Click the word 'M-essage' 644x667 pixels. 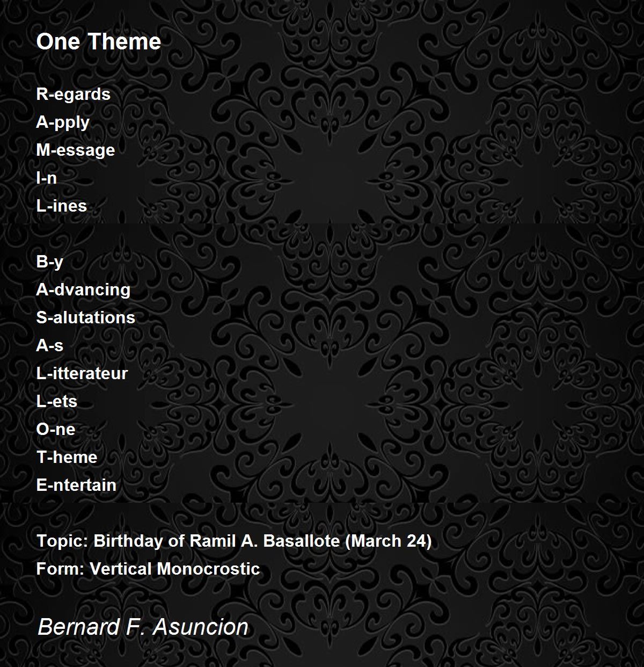(76, 150)
